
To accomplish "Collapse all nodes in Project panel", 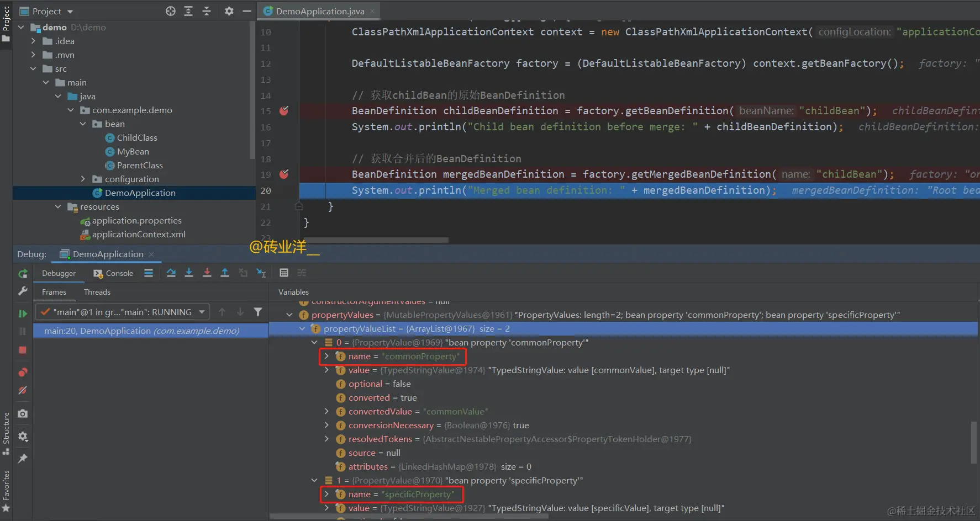I will point(207,11).
